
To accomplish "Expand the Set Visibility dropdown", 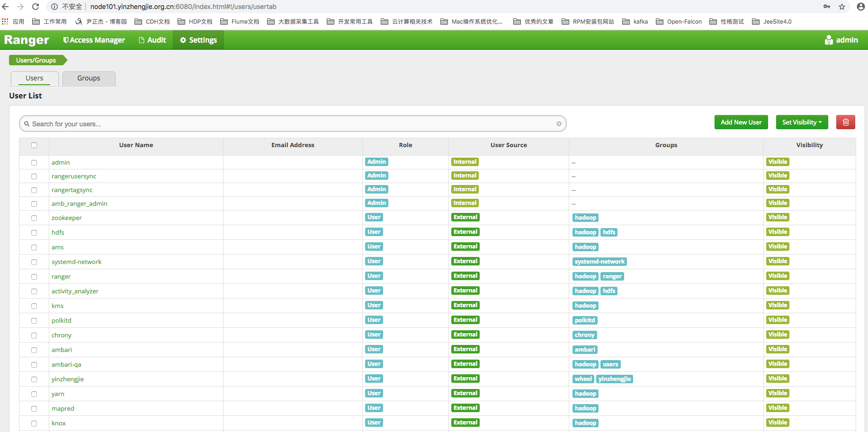I will (x=802, y=122).
